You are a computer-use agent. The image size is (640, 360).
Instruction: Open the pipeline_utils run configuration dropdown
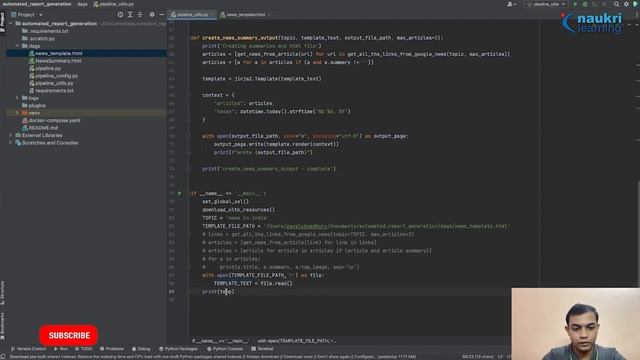point(546,4)
